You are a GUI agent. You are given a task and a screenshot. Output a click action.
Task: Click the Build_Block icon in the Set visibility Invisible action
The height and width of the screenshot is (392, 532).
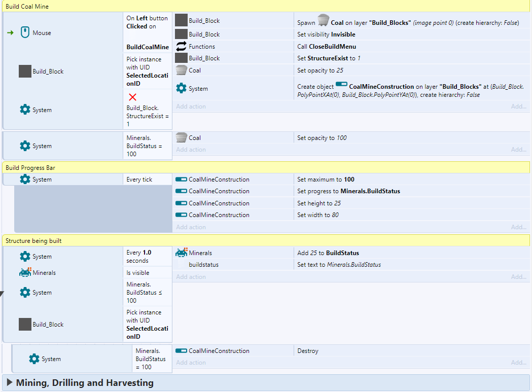[x=181, y=34]
